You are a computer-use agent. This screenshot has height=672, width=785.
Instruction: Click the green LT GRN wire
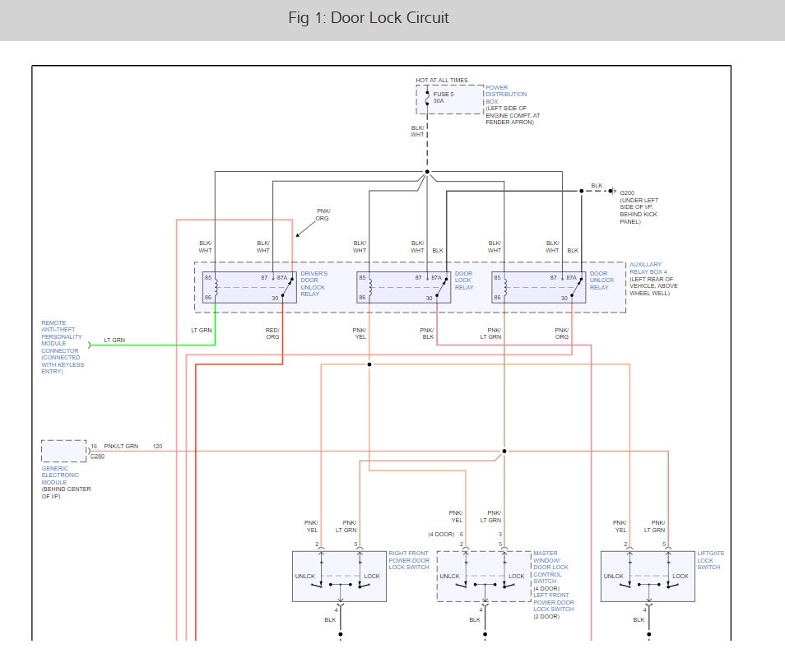pos(151,345)
